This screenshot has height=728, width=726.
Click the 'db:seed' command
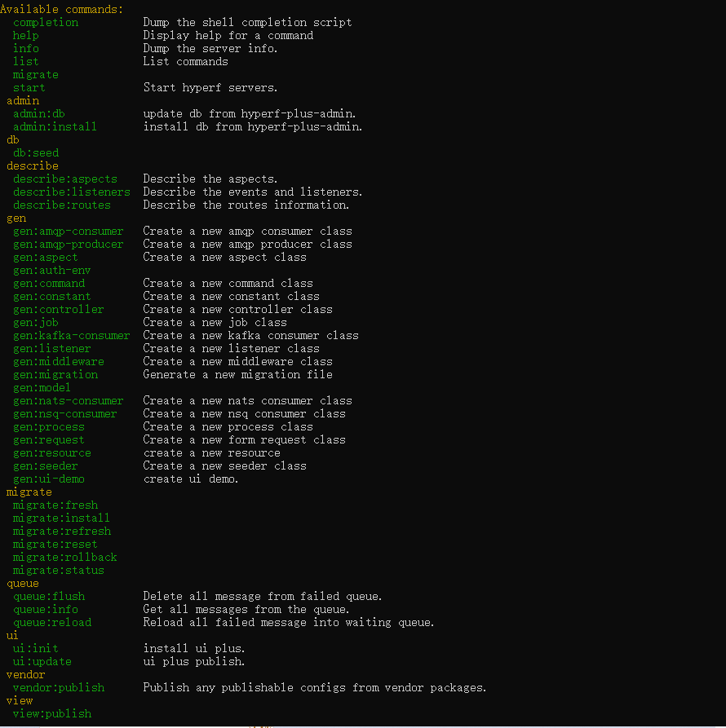pyautogui.click(x=36, y=152)
